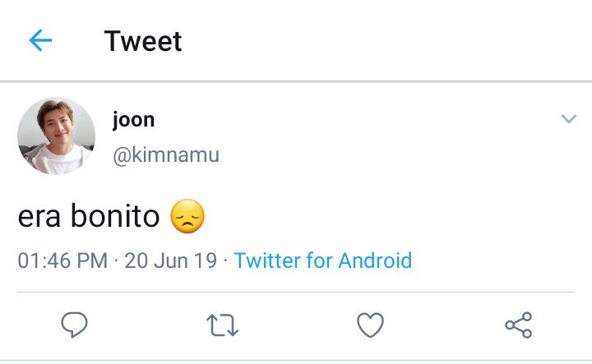Screen dimensions: 592x364
Task: Open joon's profile picture
Action: pos(57,136)
